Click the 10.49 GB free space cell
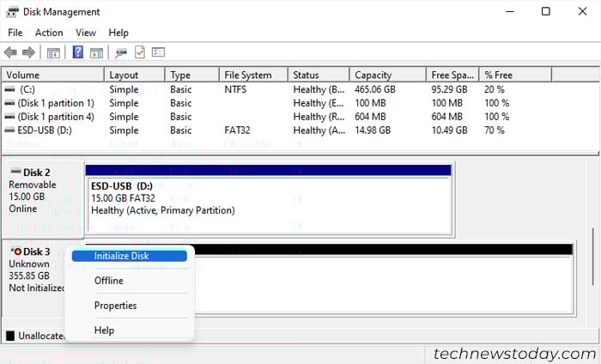 point(449,130)
